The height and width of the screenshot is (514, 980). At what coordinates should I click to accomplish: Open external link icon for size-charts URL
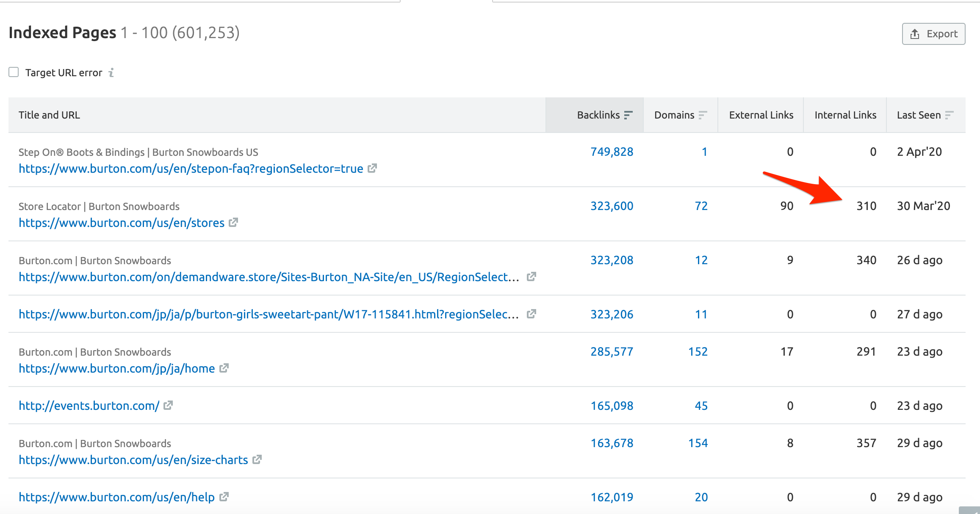tap(257, 459)
